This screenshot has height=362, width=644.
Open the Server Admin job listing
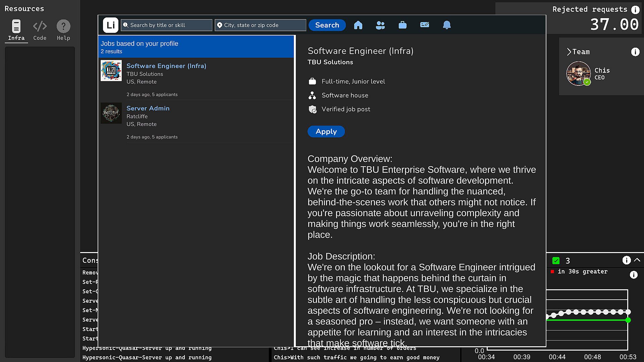[x=148, y=108]
